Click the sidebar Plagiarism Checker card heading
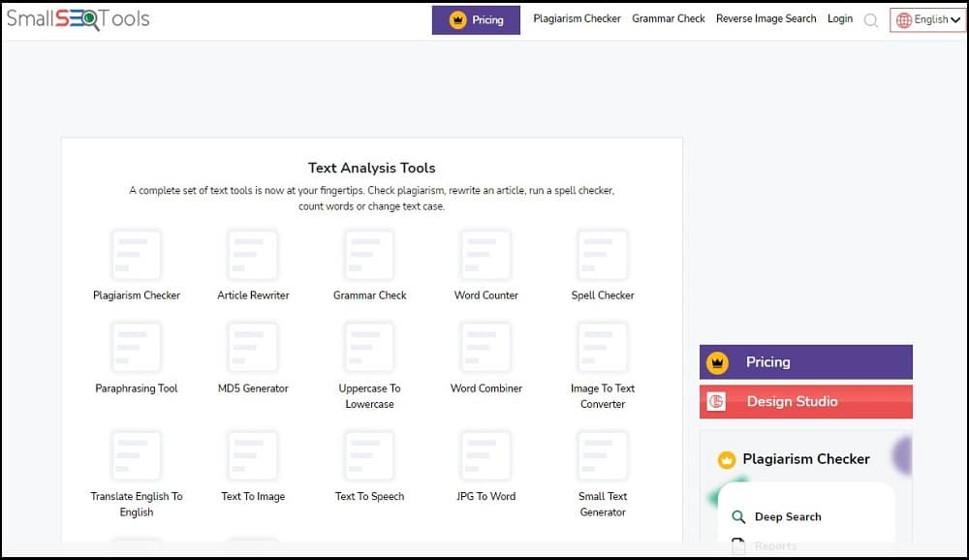This screenshot has height=560, width=969. (806, 459)
